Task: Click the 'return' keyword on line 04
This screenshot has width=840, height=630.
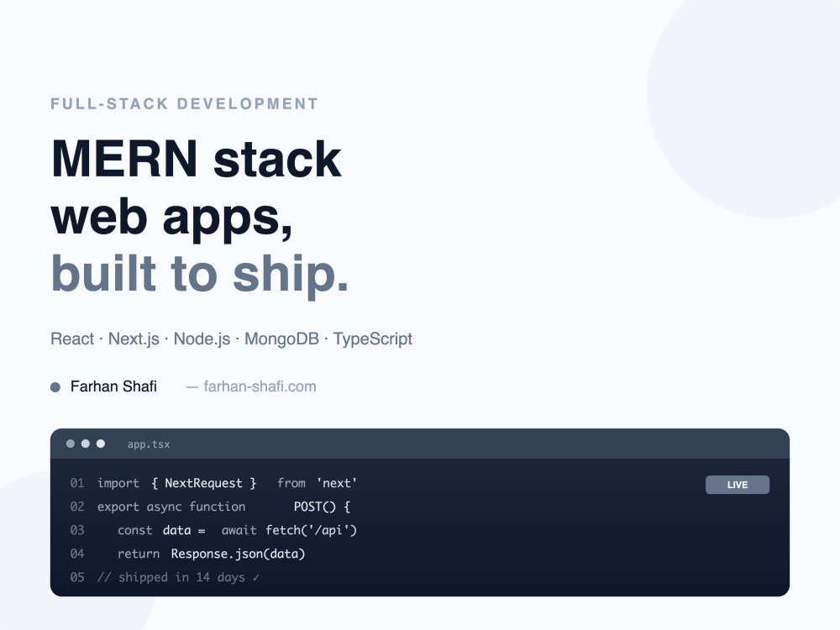Action: coord(139,554)
